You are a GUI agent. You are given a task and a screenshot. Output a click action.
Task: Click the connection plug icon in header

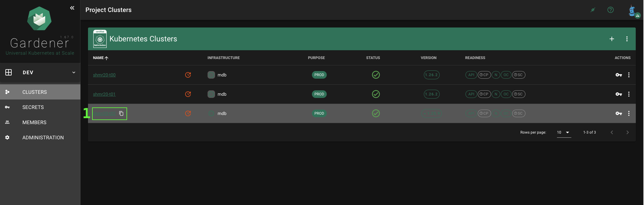pos(593,10)
